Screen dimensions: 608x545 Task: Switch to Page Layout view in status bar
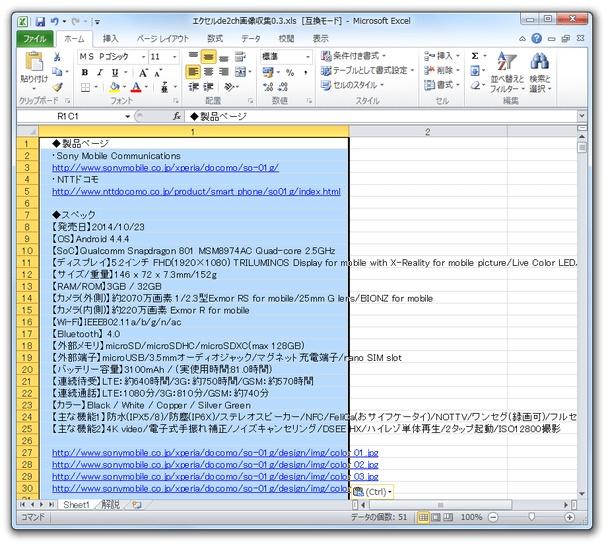[436, 517]
